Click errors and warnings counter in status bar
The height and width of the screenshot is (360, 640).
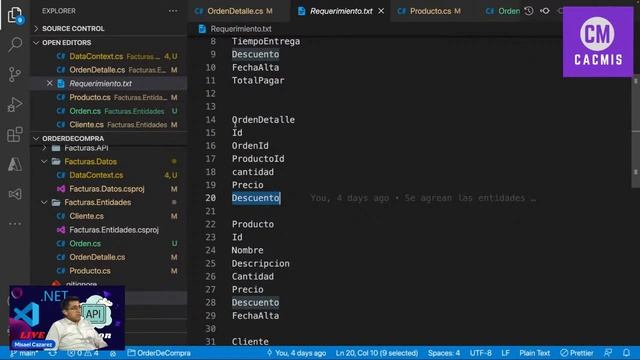click(x=83, y=353)
